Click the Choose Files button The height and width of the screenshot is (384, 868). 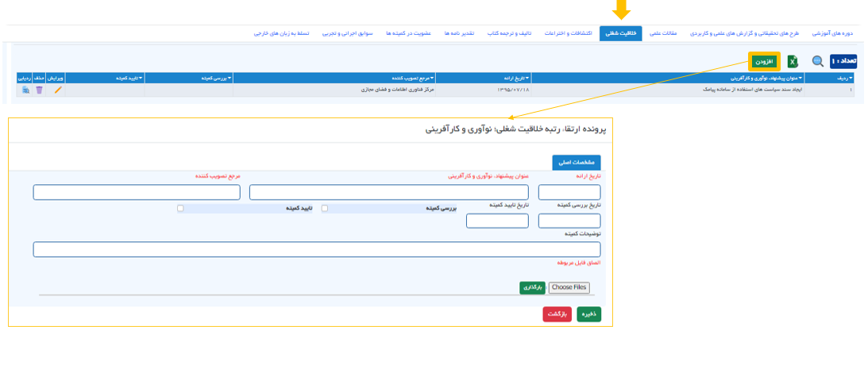pyautogui.click(x=569, y=288)
